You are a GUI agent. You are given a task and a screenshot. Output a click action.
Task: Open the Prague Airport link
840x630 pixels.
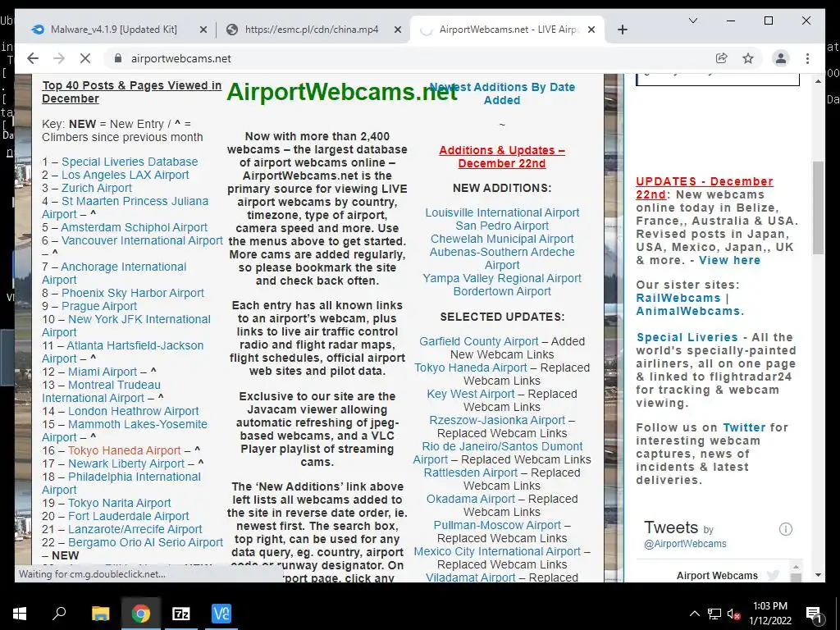coord(99,306)
